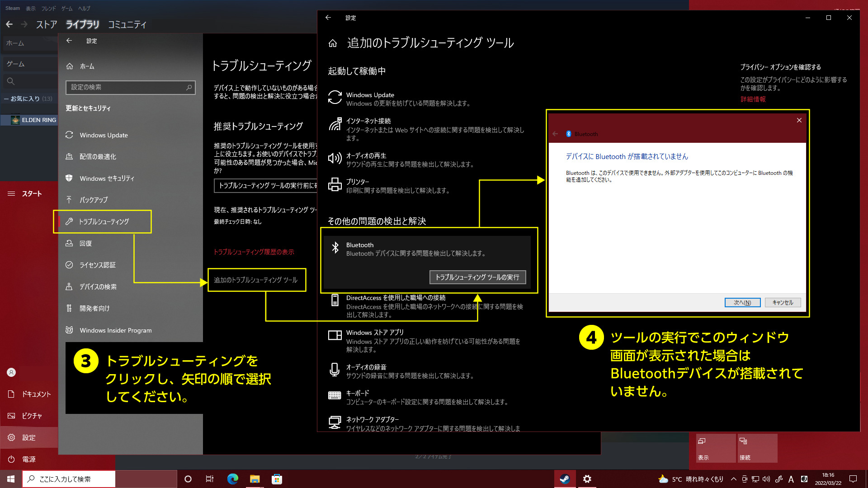The height and width of the screenshot is (488, 868).
Task: Click Steam back navigation arrow
Action: pyautogui.click(x=9, y=24)
